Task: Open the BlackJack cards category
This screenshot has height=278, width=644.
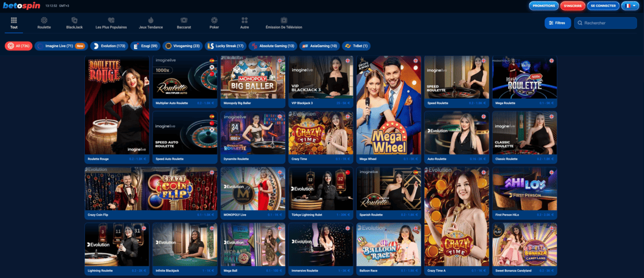Action: (x=74, y=20)
